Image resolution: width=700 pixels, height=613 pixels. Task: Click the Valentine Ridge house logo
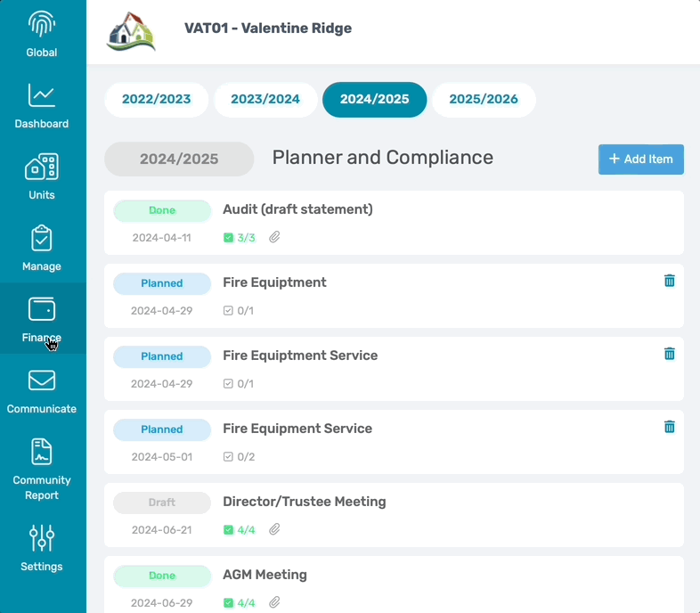pos(131,31)
